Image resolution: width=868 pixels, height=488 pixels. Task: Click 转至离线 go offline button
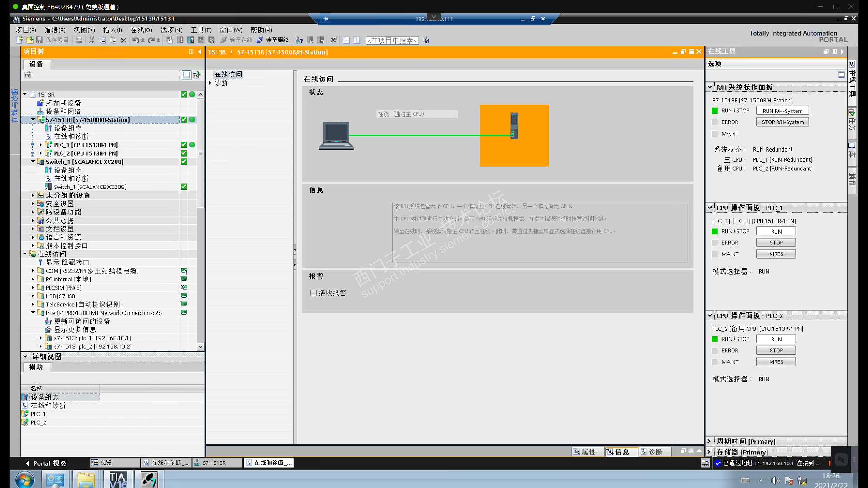272,40
